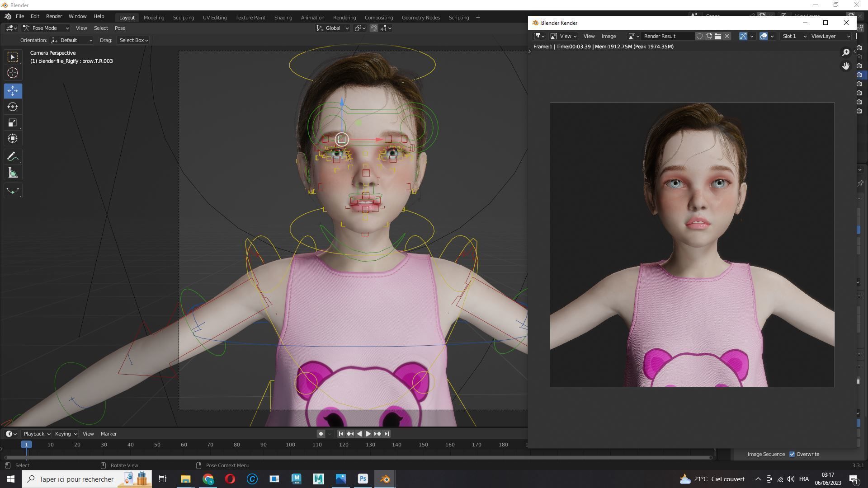The image size is (868, 488).
Task: Click the open image folder icon
Action: coord(718,36)
